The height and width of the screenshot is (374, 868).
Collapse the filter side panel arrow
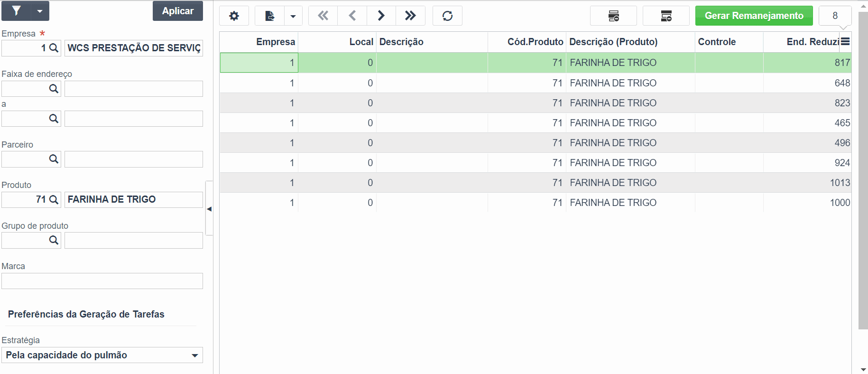tap(209, 208)
